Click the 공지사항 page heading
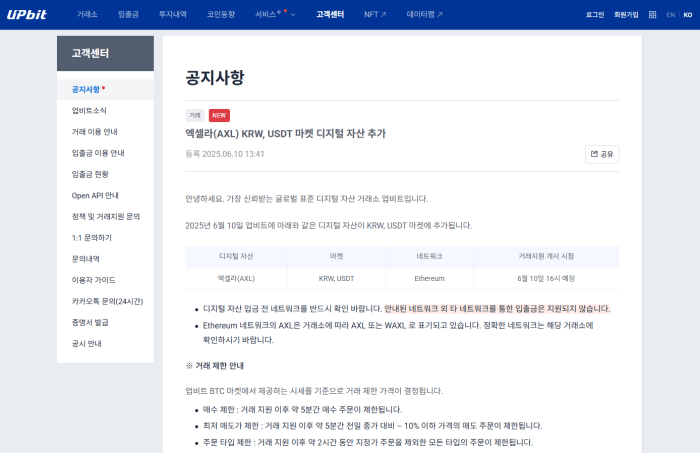This screenshot has width=700, height=453. 215,77
